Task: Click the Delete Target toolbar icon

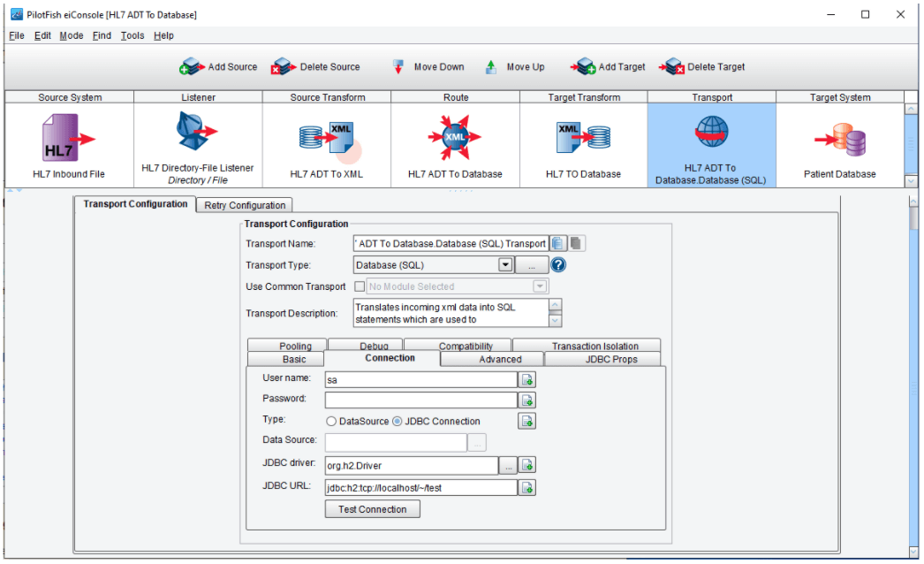Action: [x=671, y=66]
